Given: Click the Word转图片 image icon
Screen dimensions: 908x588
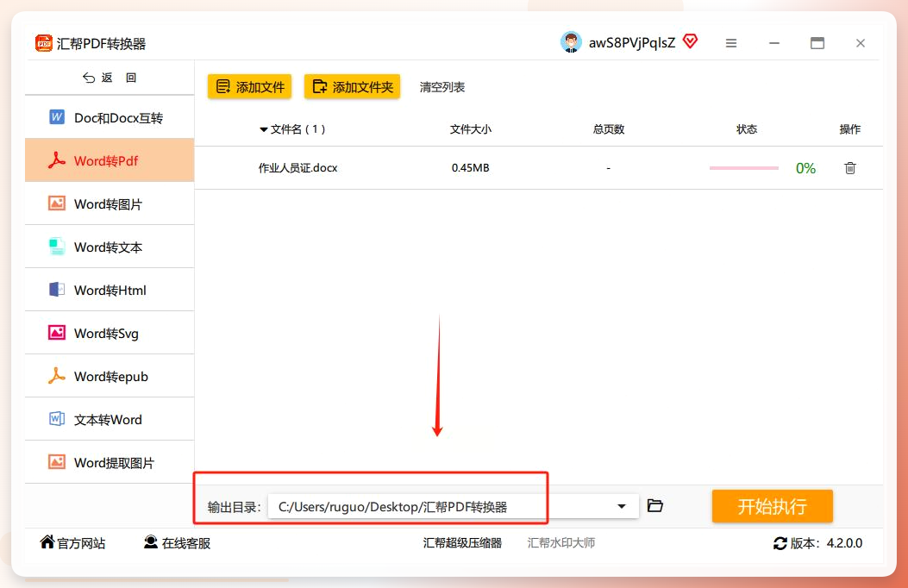Looking at the screenshot, I should tap(57, 203).
